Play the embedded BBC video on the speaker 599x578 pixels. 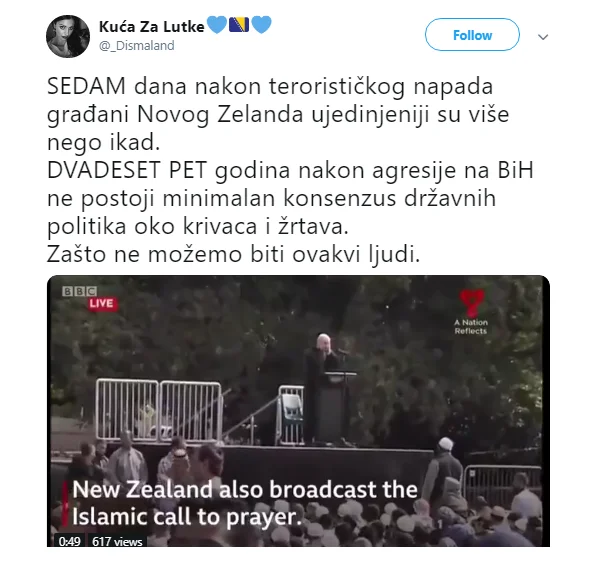click(298, 411)
